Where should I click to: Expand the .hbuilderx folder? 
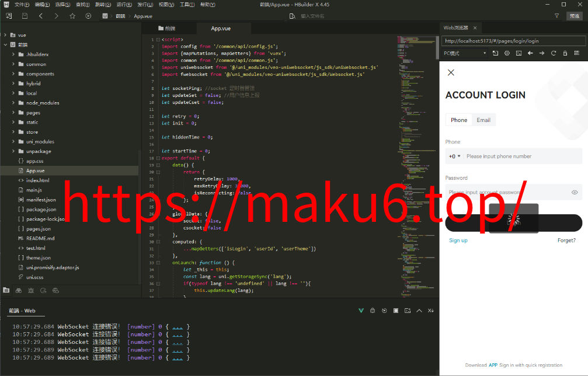click(x=13, y=54)
